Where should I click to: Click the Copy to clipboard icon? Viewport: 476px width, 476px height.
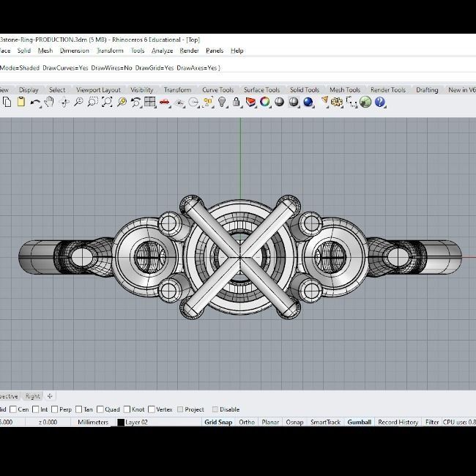(7, 102)
